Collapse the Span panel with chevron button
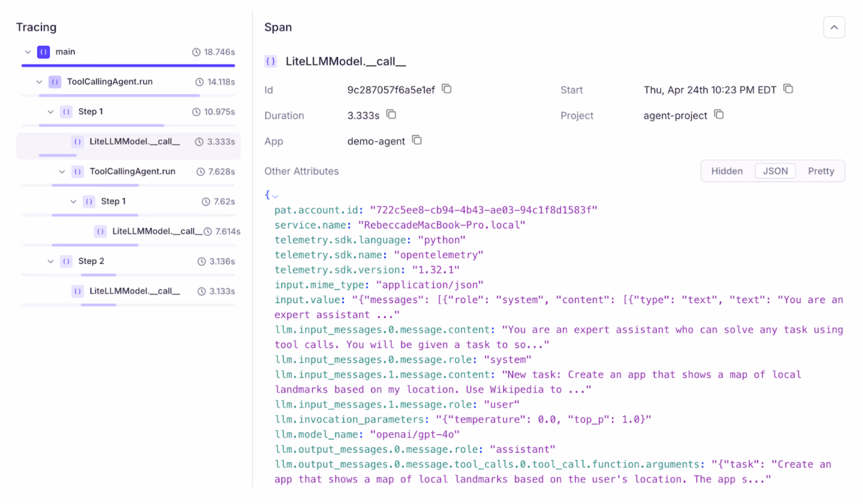This screenshot has width=863, height=504. (834, 27)
